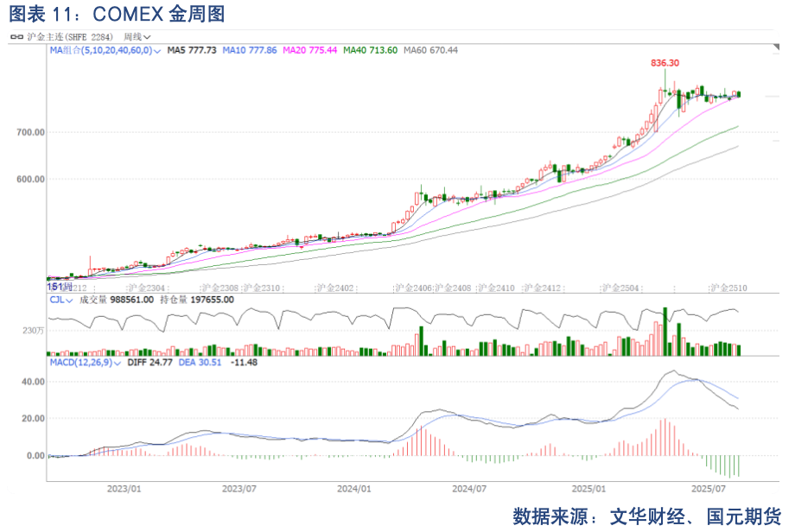Screen dimensions: 795x532
Task: Click the 沪金主连(SHFE 2284) contract name
Action: pyautogui.click(x=71, y=37)
